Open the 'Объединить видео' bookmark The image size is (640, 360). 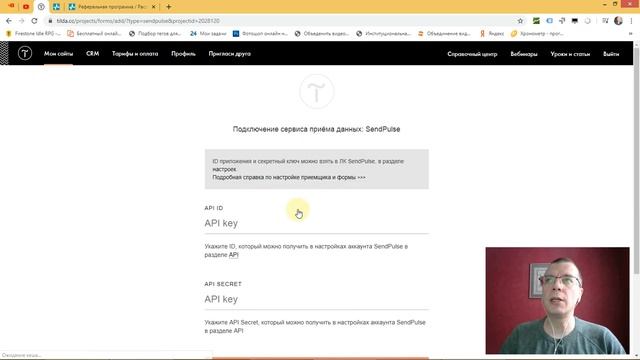(322, 34)
